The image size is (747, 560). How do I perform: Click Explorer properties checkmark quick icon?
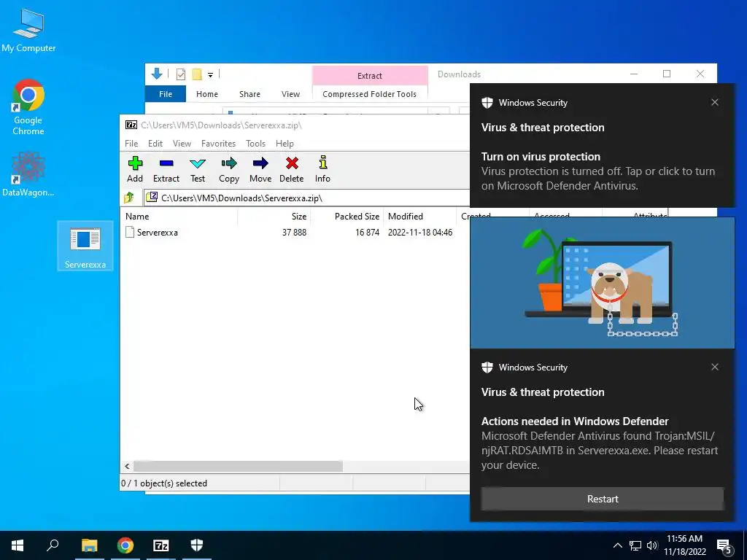coord(181,74)
